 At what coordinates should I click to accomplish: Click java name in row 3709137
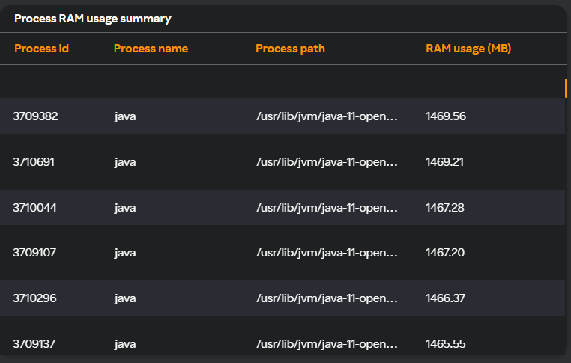point(125,344)
